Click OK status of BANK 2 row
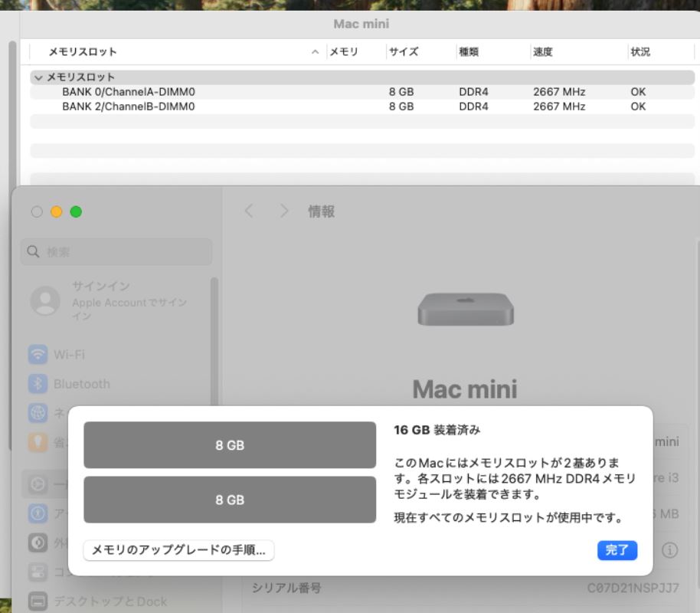The height and width of the screenshot is (613, 700). pos(638,107)
